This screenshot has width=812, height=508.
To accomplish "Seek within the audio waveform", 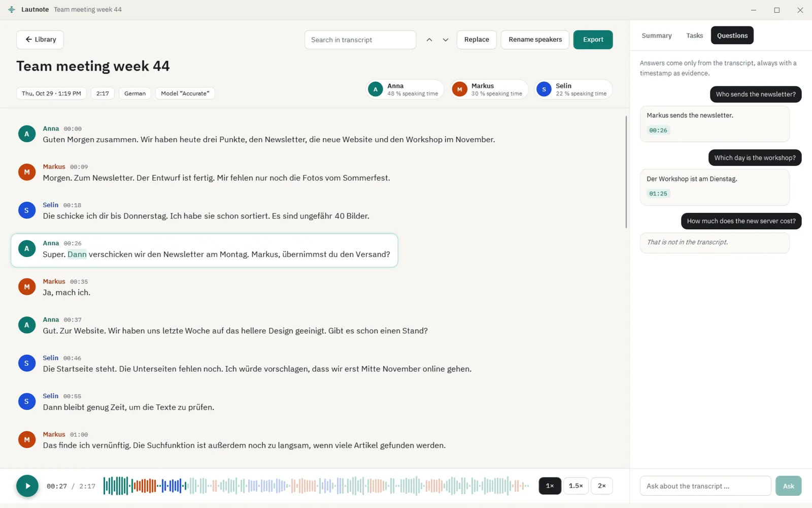I will pyautogui.click(x=316, y=486).
